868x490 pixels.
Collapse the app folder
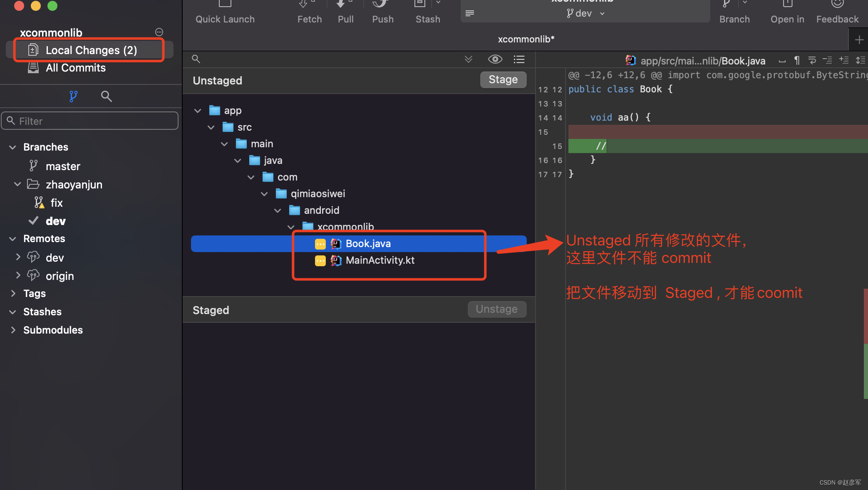click(x=198, y=111)
